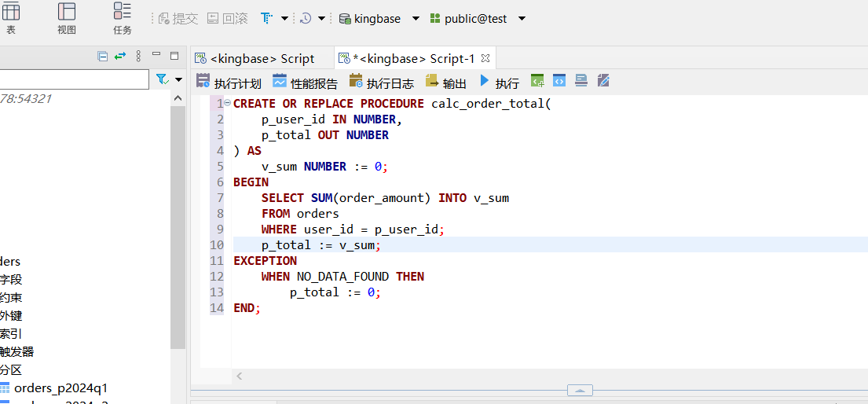Open the transaction mode dropdown arrow

(x=284, y=19)
